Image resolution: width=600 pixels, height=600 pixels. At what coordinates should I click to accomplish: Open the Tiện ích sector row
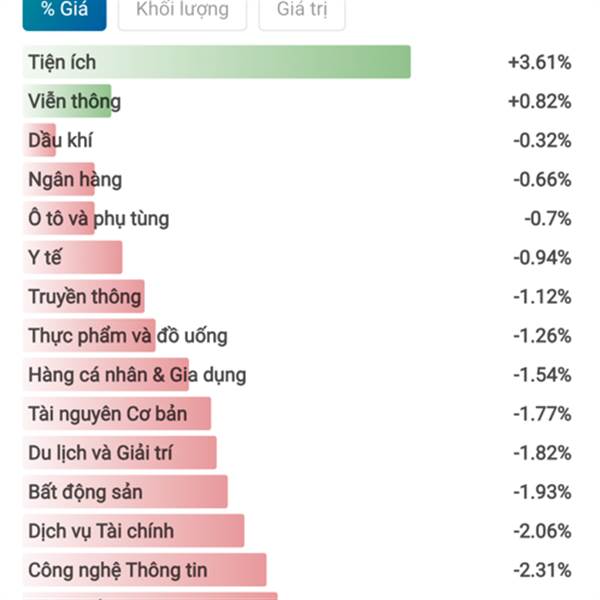[x=62, y=62]
